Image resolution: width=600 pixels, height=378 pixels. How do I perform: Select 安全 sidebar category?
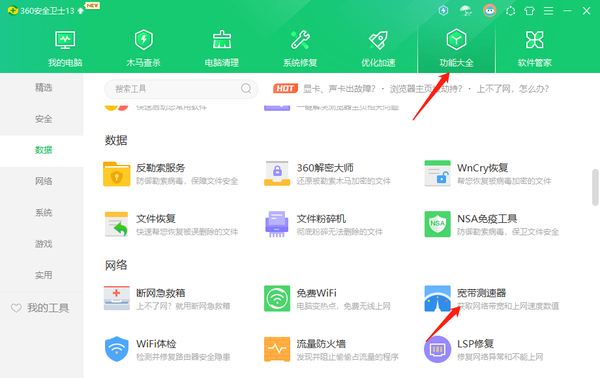[x=43, y=119]
